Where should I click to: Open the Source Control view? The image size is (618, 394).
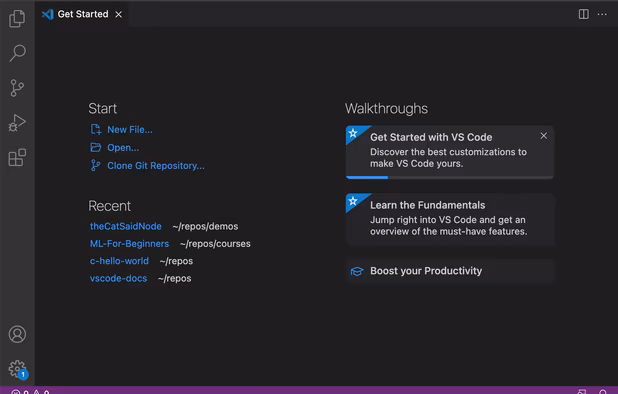coord(17,88)
